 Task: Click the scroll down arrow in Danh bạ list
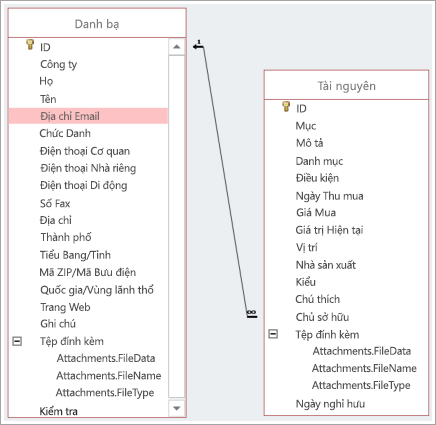[177, 408]
